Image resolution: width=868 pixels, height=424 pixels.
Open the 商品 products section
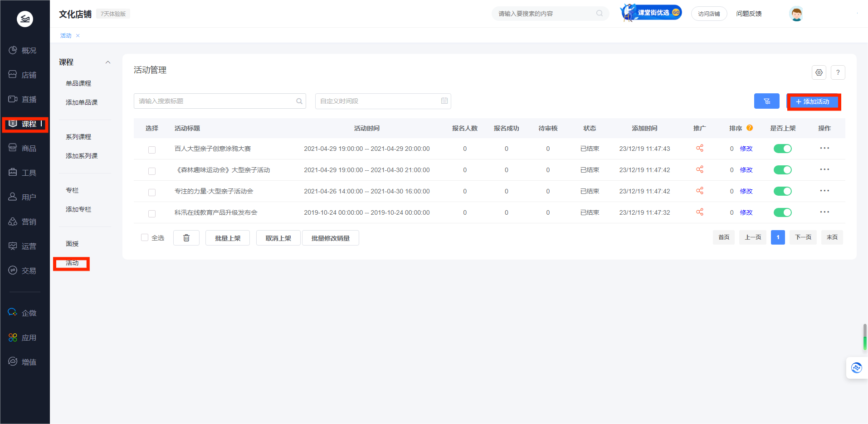(x=23, y=148)
